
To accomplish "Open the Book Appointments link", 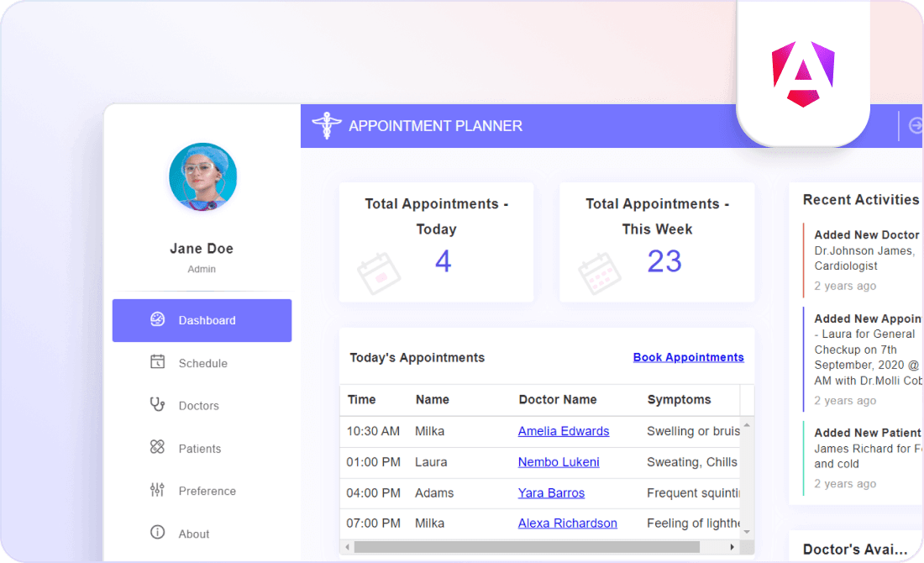I will pyautogui.click(x=688, y=357).
